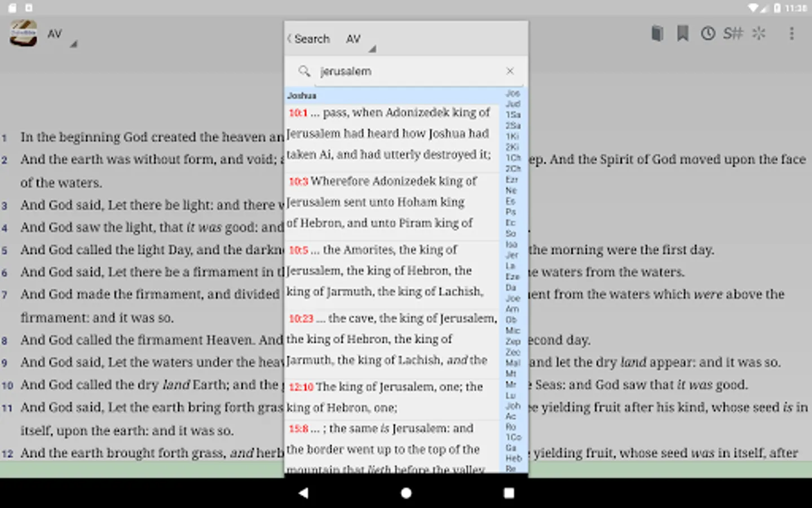The width and height of the screenshot is (812, 508).
Task: Jump to Ne in book index
Action: (x=511, y=190)
